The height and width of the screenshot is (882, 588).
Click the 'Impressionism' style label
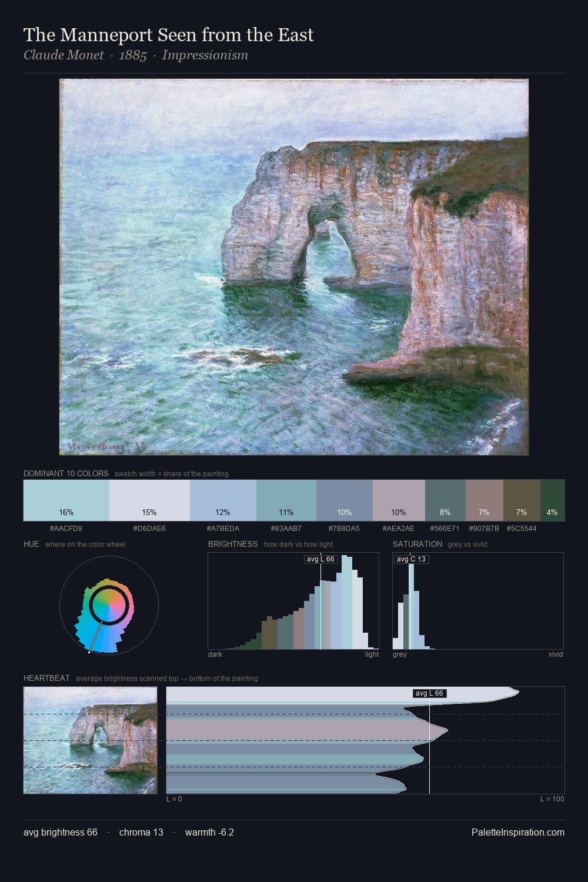205,55
